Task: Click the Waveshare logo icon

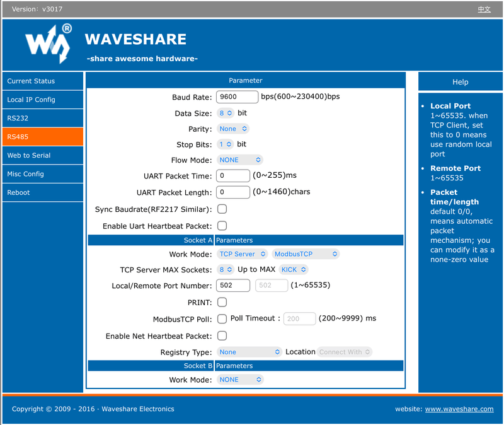Action: pos(49,44)
